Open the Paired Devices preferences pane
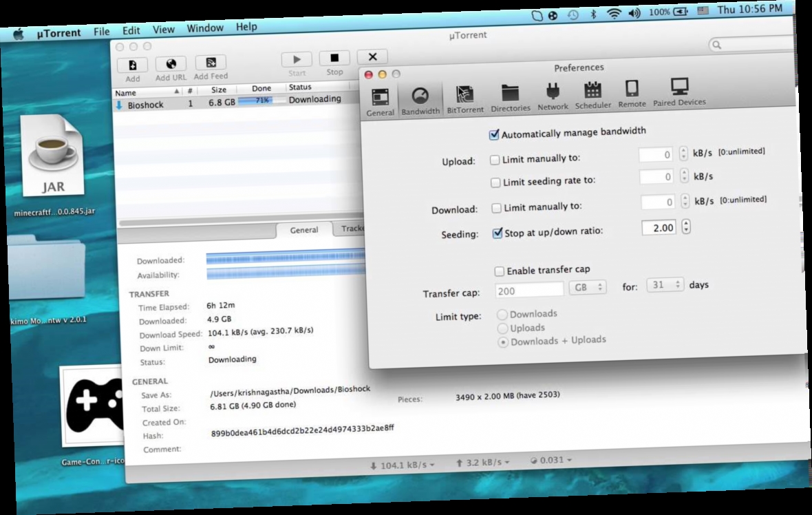This screenshot has width=812, height=515. [679, 96]
